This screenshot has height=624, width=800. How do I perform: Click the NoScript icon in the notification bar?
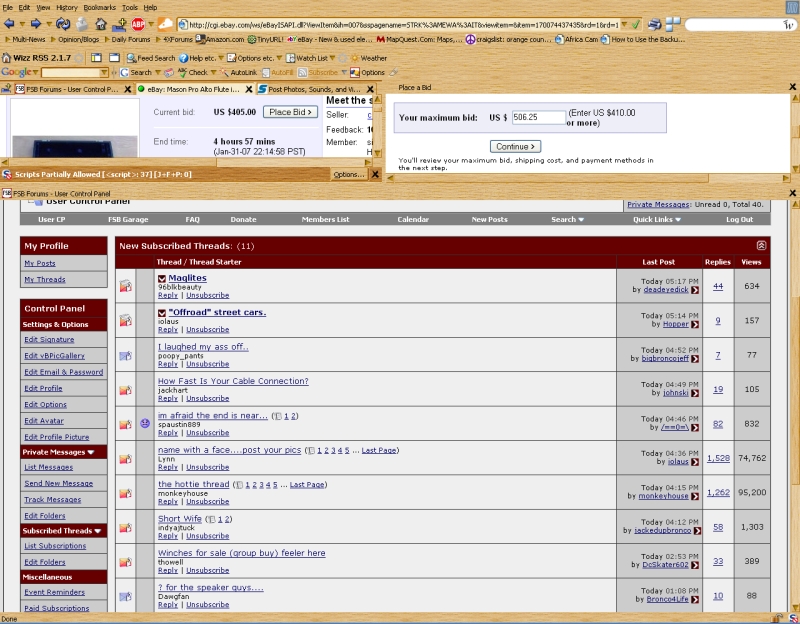pos(7,174)
